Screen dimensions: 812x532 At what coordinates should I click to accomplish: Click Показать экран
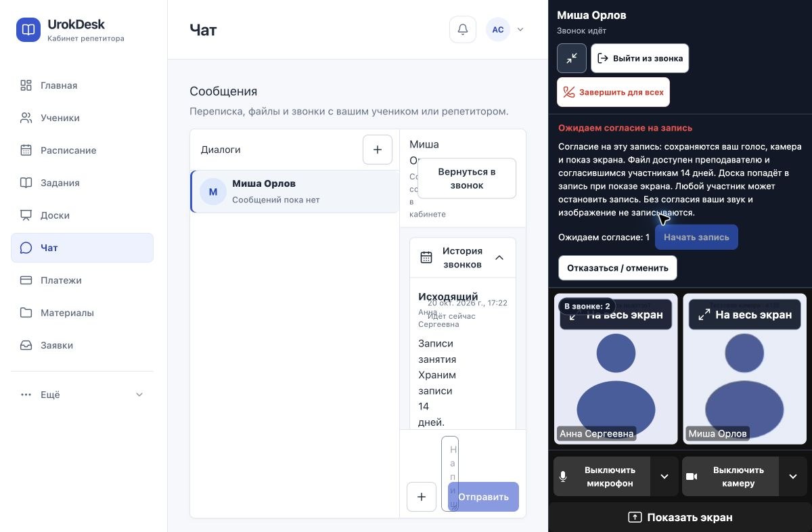tap(680, 517)
